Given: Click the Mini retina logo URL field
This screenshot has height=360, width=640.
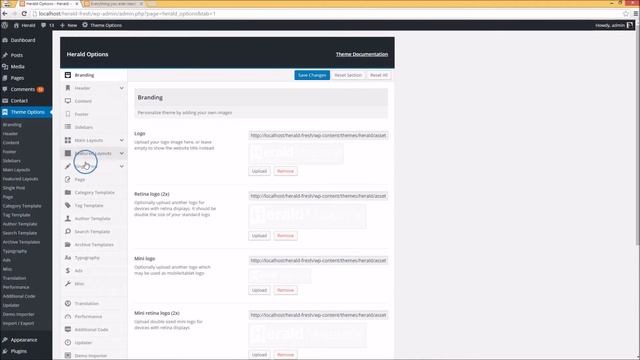Looking at the screenshot, I should 318,315.
